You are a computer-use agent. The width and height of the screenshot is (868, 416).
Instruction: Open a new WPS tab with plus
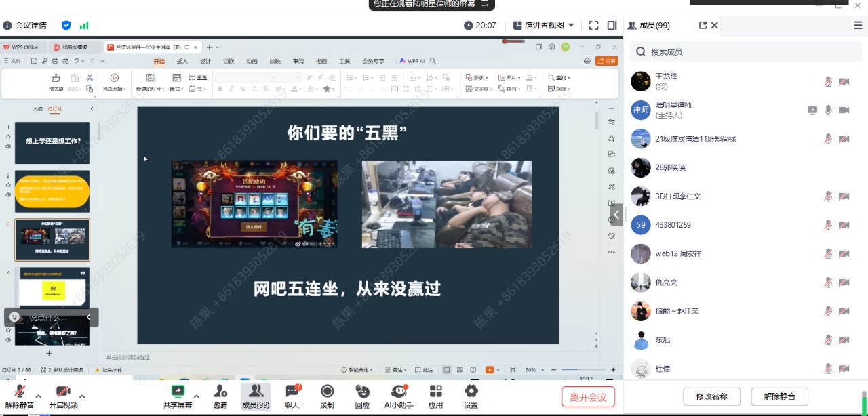tap(210, 47)
